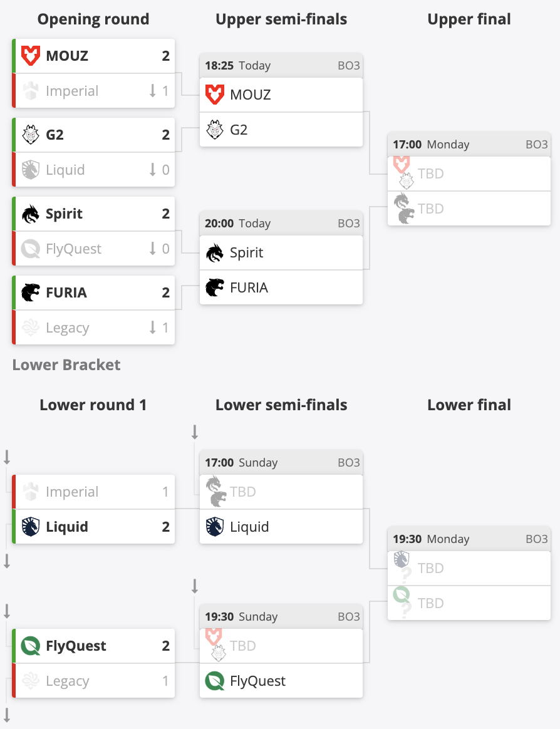Click faded Legacy logo in lower round 1
Image resolution: width=560 pixels, height=729 pixels.
pyautogui.click(x=31, y=681)
